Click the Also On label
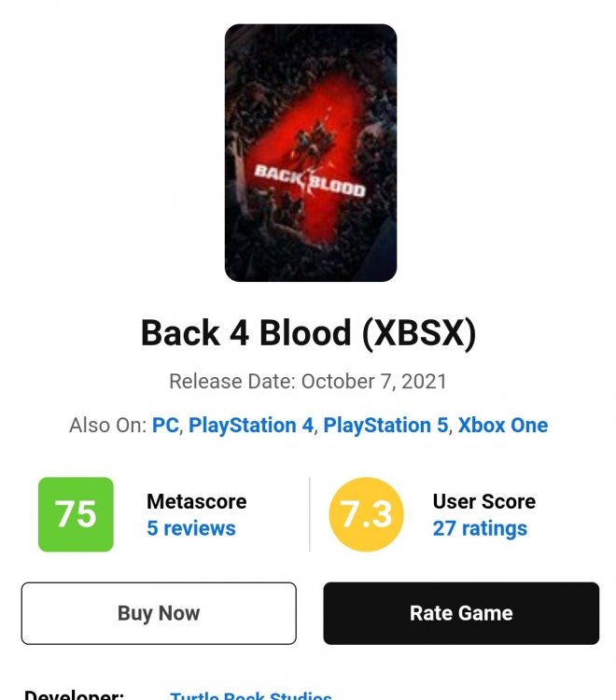 (108, 426)
